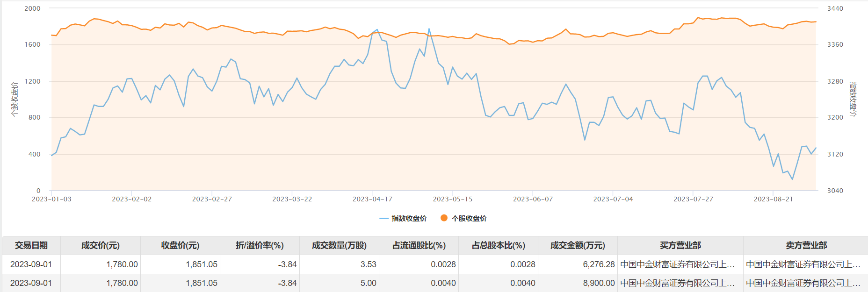Sort by 折/溢价率(%) column header
Viewport: 868px width, 292px height.
(x=260, y=245)
